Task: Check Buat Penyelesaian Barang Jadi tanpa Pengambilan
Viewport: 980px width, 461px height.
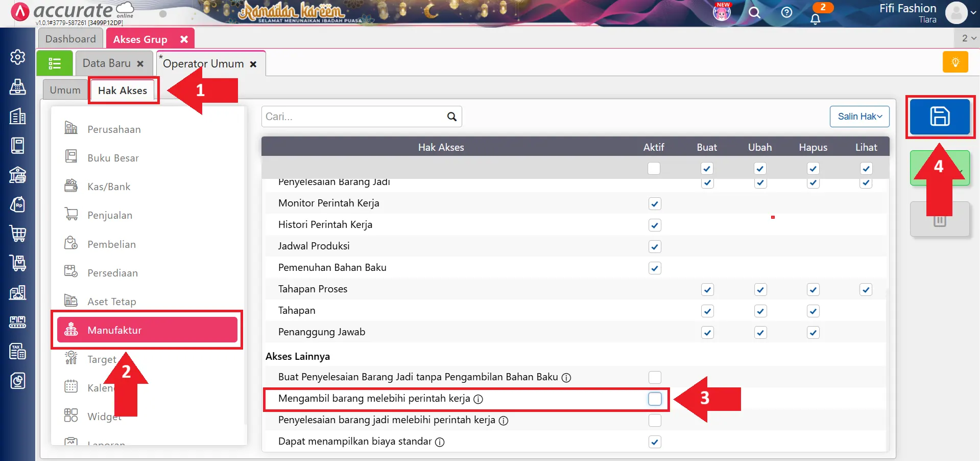Action: point(654,377)
